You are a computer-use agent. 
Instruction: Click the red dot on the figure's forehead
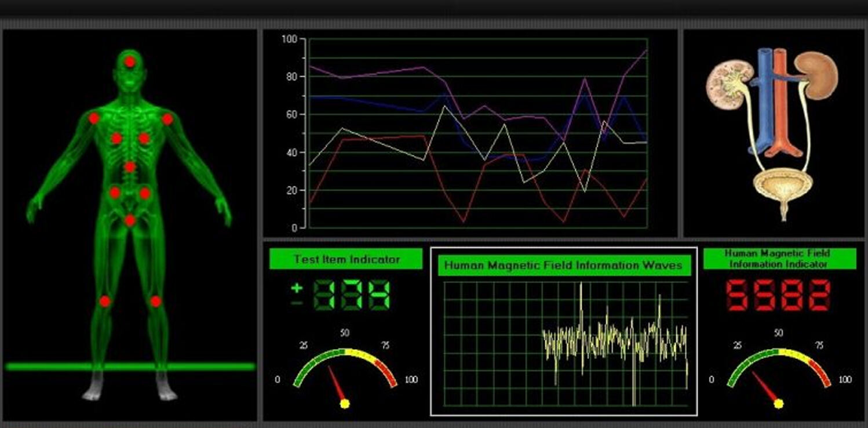pyautogui.click(x=130, y=61)
